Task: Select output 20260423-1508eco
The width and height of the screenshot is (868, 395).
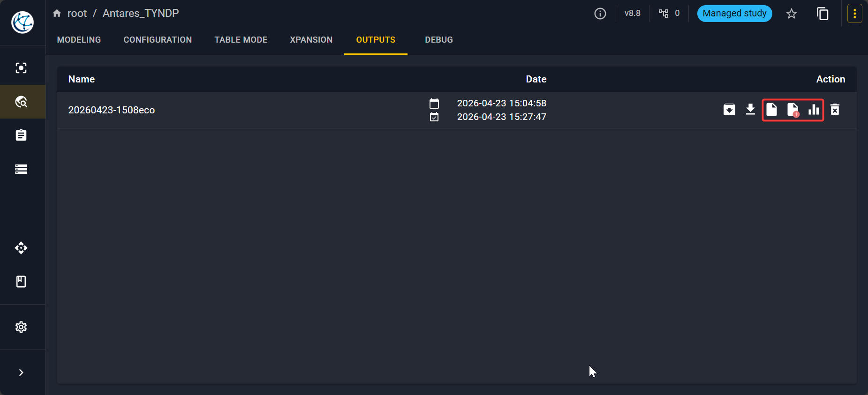Action: (x=112, y=110)
